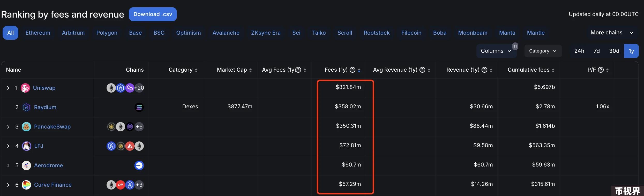644x196 pixels.
Task: Click the Dexes category cell for Raydium
Action: pyautogui.click(x=190, y=107)
